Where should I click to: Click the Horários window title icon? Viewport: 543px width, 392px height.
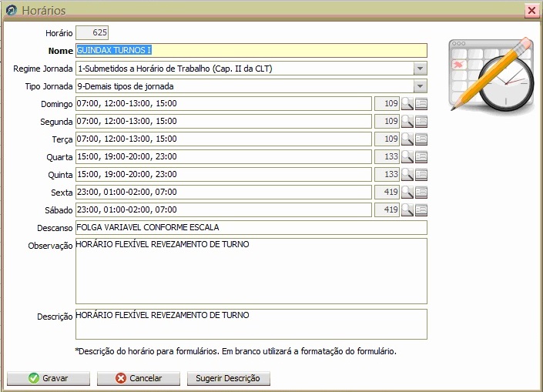[x=12, y=10]
